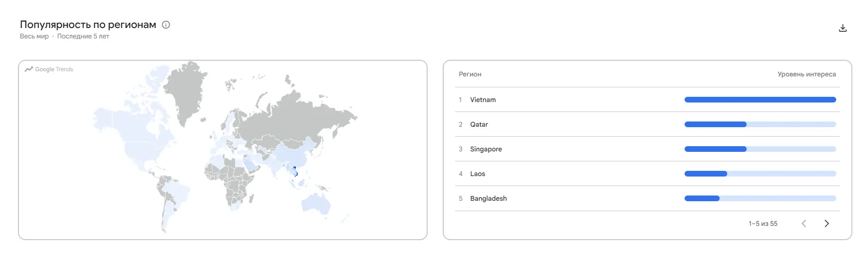Click Bangladesh's interest level bar
This screenshot has width=868, height=261.
(x=760, y=198)
